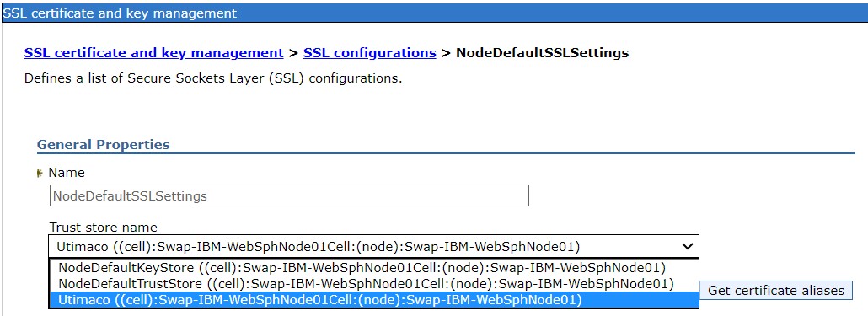The width and height of the screenshot is (868, 316).
Task: Expand the Trust store name dropdown arrow
Action: [x=687, y=246]
